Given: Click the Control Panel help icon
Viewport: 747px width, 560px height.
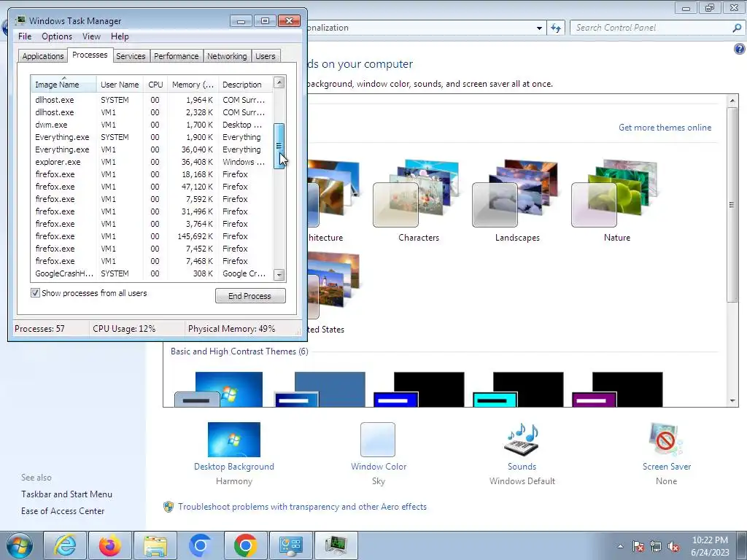Looking at the screenshot, I should coord(740,49).
